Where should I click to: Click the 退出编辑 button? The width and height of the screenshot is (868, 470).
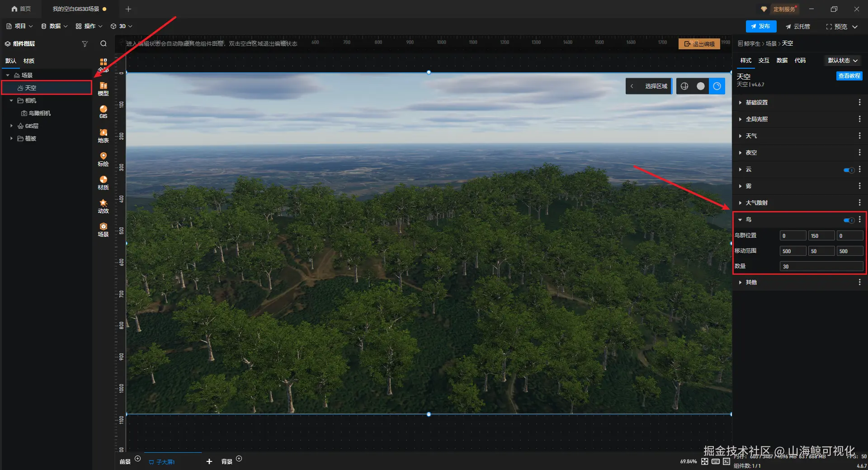tap(699, 44)
